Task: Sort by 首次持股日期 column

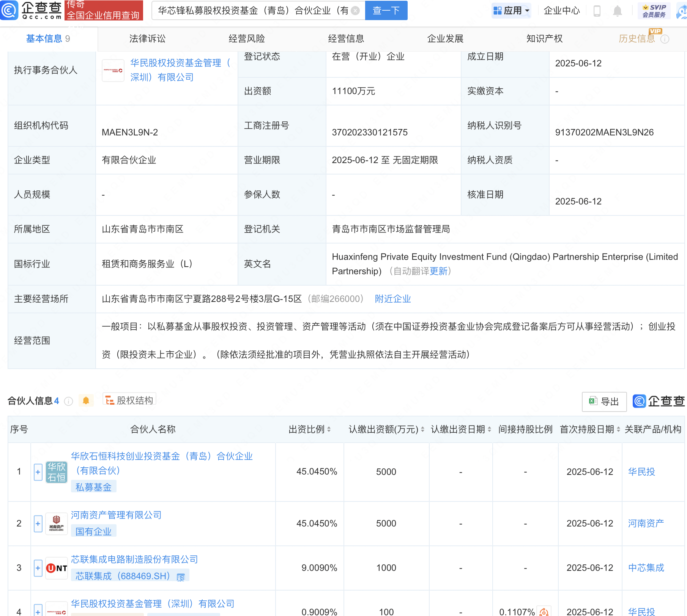Action: click(618, 429)
